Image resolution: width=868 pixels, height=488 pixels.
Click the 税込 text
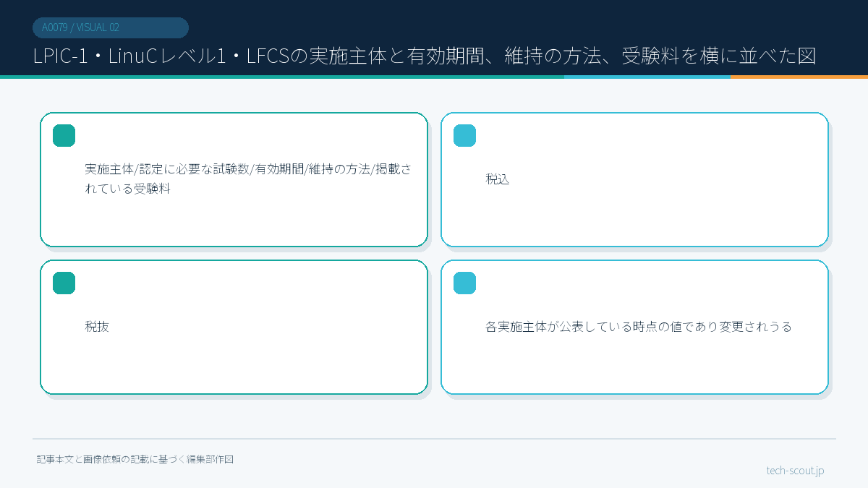[498, 179]
